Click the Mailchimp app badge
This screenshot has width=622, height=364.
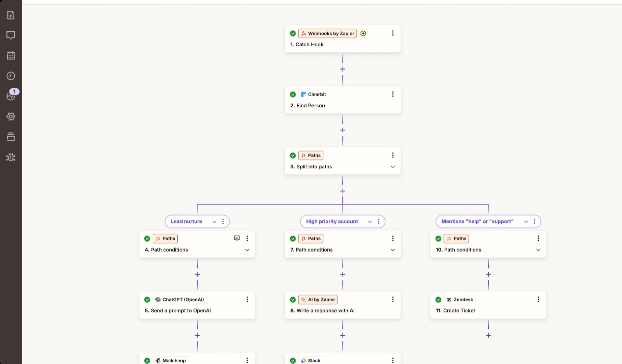click(171, 360)
